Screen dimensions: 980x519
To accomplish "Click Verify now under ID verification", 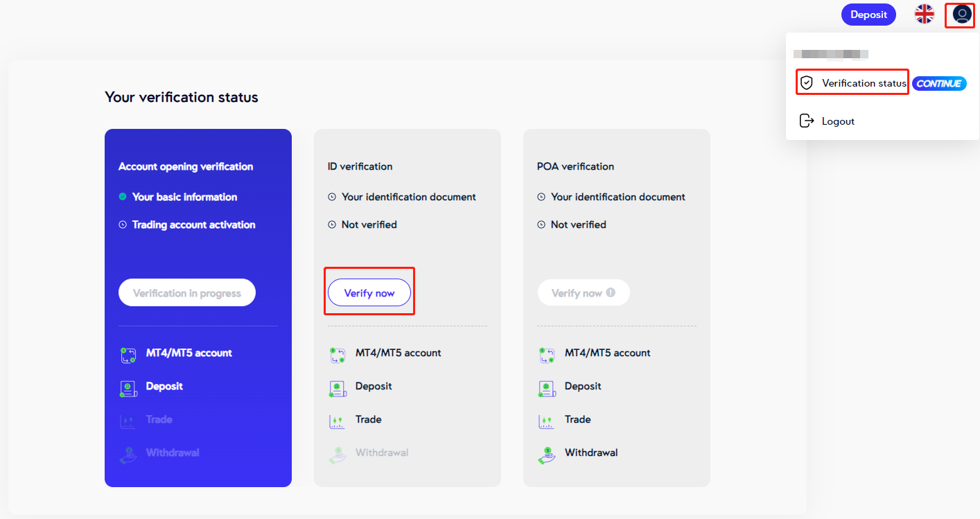I will coord(369,293).
